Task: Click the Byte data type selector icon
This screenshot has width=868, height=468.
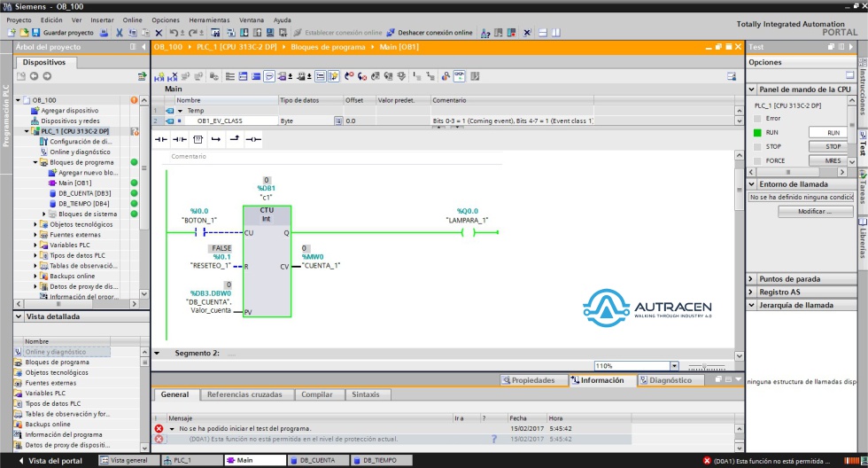Action: [x=338, y=121]
